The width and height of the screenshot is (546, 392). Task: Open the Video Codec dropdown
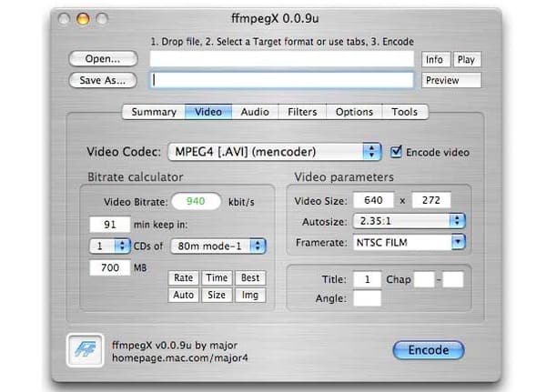[x=275, y=152]
